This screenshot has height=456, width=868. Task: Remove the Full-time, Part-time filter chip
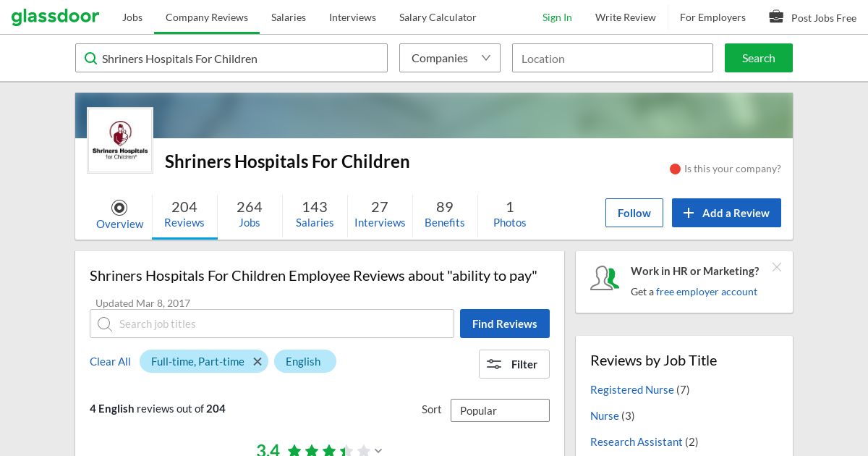coord(258,361)
